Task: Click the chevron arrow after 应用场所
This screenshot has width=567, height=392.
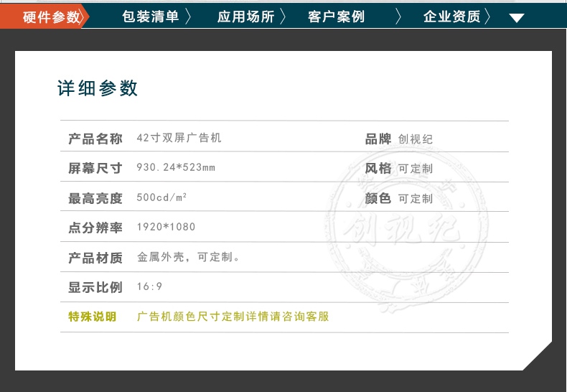Action: pyautogui.click(x=283, y=17)
